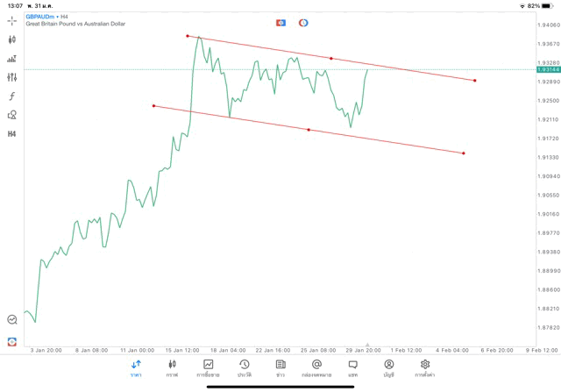Switch to the กราฟ (chart) tab
Screen dimensions: 561x392
(172, 368)
